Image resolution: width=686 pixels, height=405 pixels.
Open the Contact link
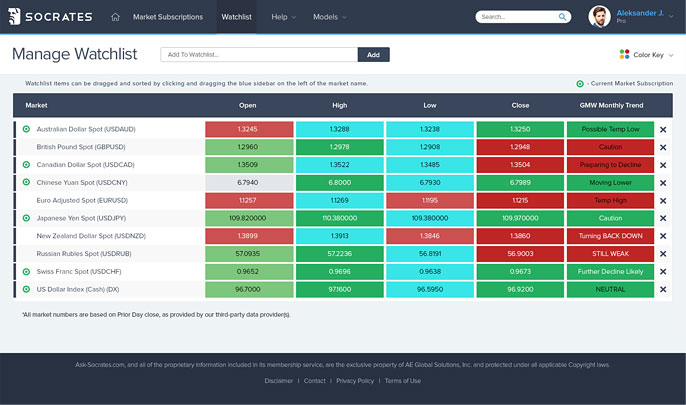coord(315,381)
